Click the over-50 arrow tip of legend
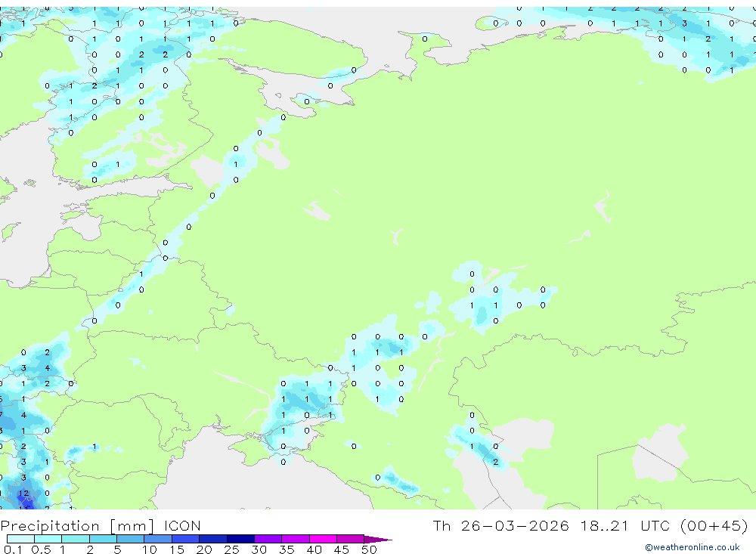 click(x=378, y=539)
